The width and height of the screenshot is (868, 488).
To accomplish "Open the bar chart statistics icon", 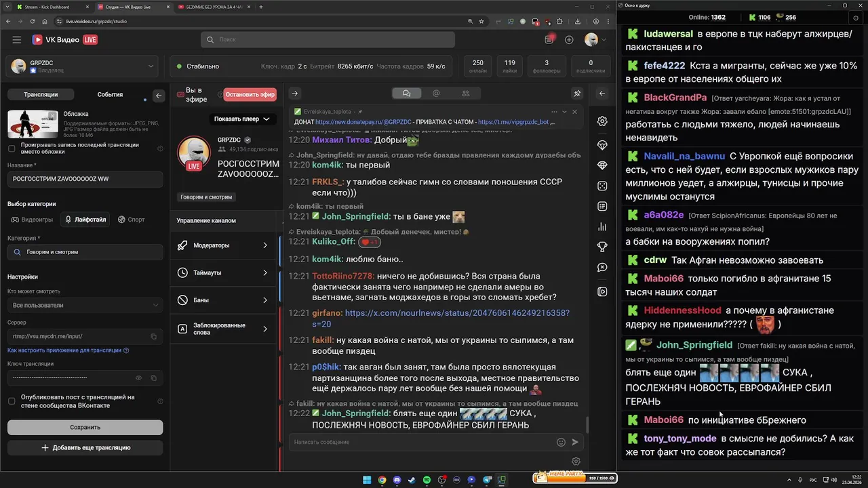I will (602, 226).
